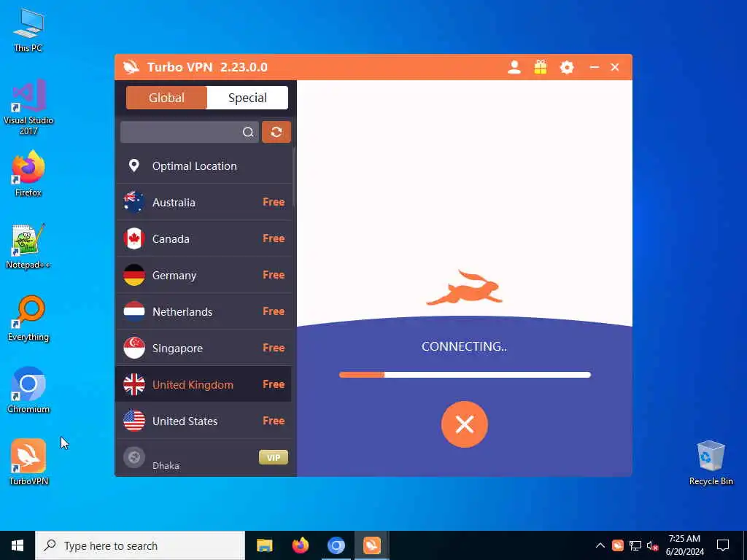This screenshot has height=560, width=747.
Task: Click the Dhaka globe icon
Action: tap(134, 457)
